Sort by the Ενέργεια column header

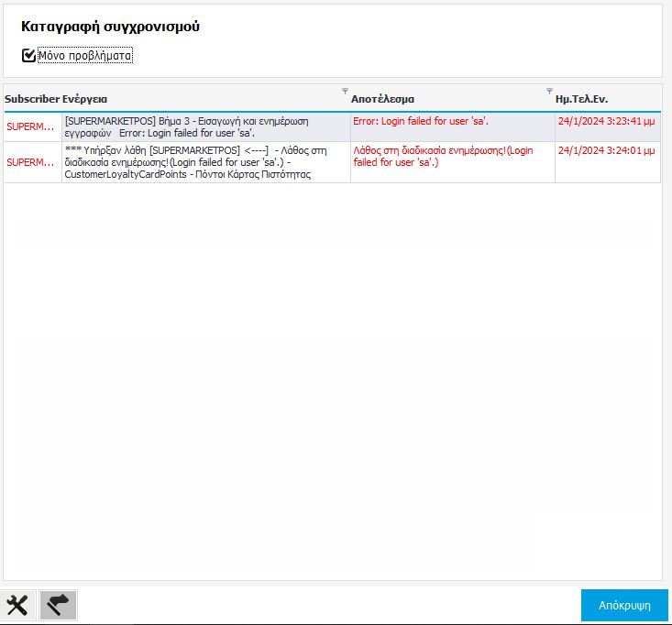click(84, 99)
